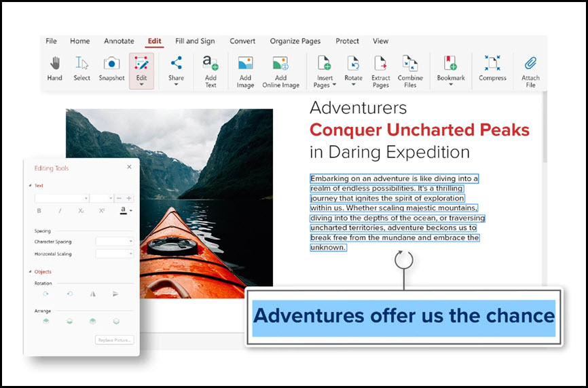Open the Convert tab
This screenshot has height=388, width=588.
pyautogui.click(x=242, y=41)
